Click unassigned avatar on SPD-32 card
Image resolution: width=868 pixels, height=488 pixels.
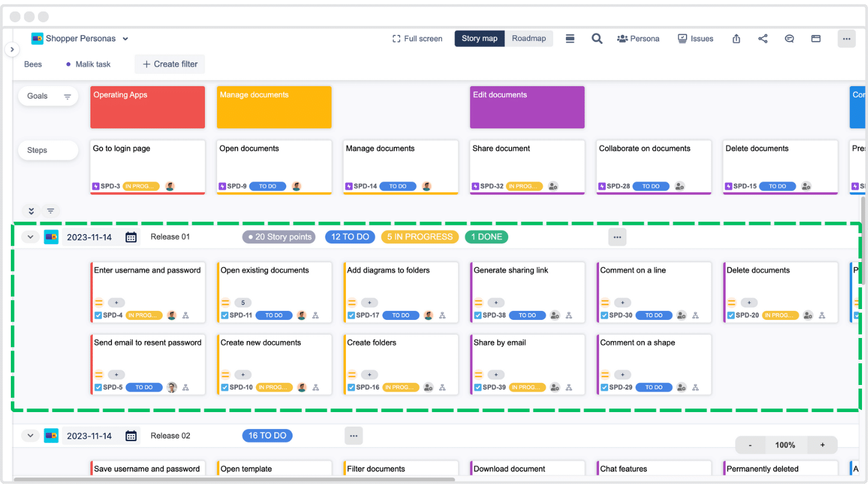(x=553, y=186)
